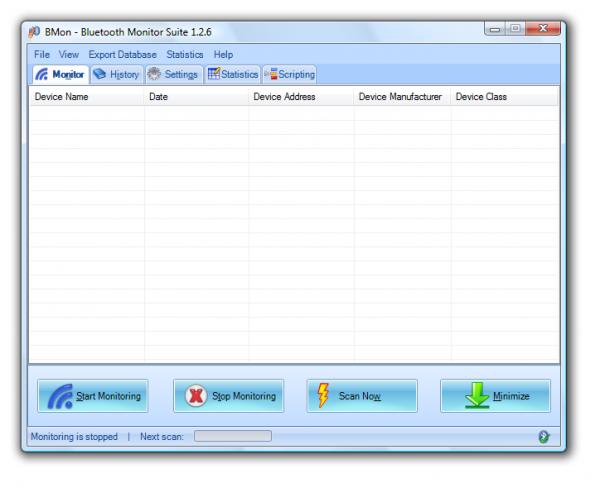
Task: Click the 'Monitoring is stopped' status text
Action: [x=74, y=437]
